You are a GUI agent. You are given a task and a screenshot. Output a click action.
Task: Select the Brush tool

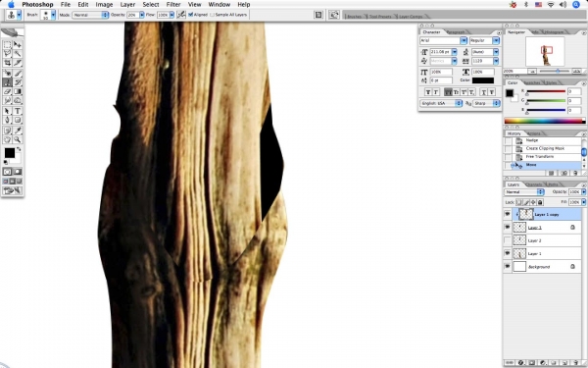pyautogui.click(x=18, y=74)
